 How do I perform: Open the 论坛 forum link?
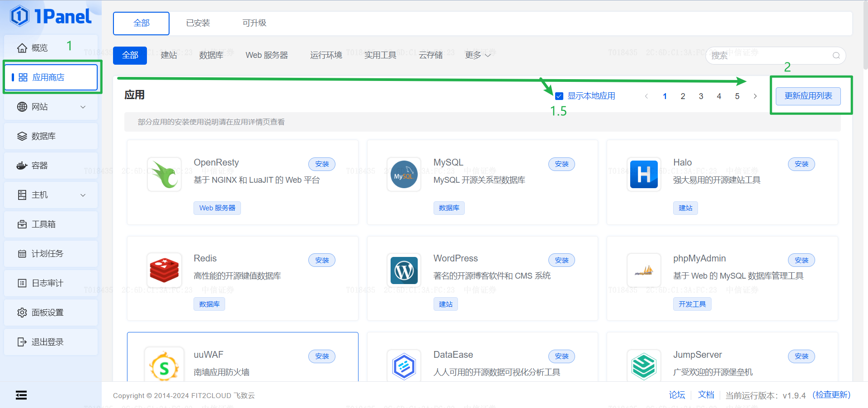(677, 395)
